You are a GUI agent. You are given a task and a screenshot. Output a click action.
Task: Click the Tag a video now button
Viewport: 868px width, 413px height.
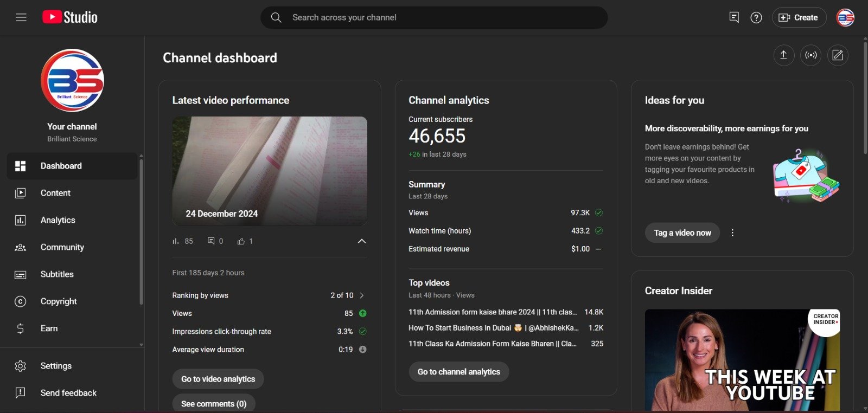[x=682, y=233]
